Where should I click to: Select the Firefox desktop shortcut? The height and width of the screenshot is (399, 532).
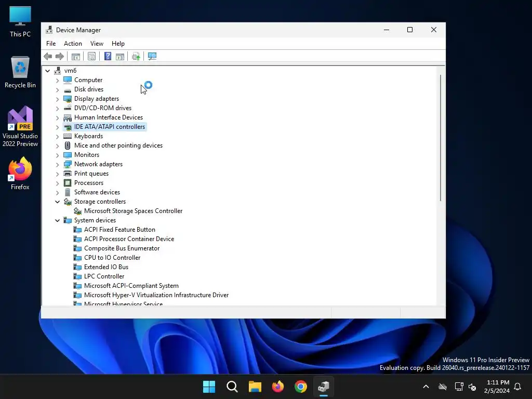pyautogui.click(x=20, y=174)
